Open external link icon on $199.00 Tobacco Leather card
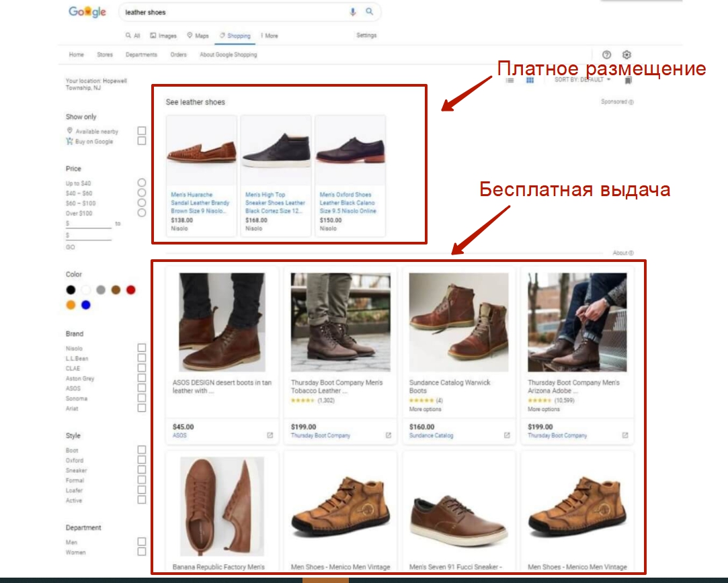The image size is (728, 583). (x=388, y=435)
